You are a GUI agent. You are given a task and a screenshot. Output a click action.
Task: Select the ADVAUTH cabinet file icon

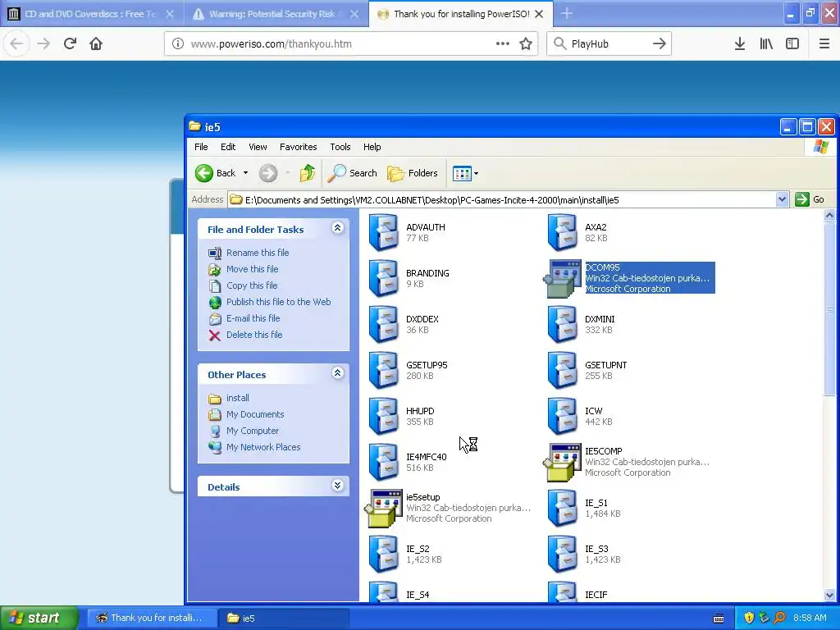point(384,232)
